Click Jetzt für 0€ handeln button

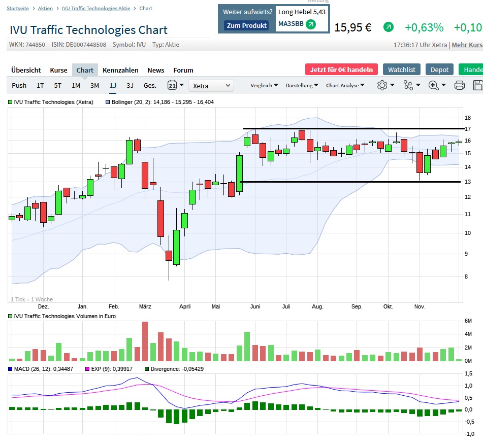coord(341,70)
